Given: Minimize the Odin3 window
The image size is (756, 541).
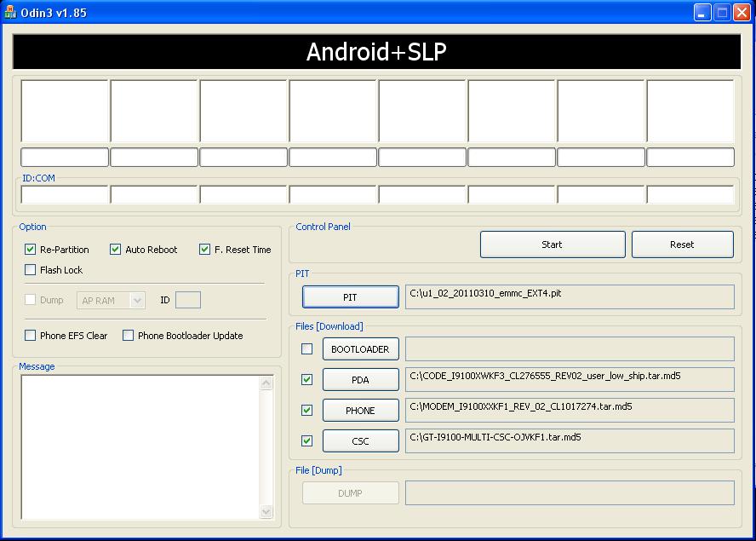Looking at the screenshot, I should 702,13.
